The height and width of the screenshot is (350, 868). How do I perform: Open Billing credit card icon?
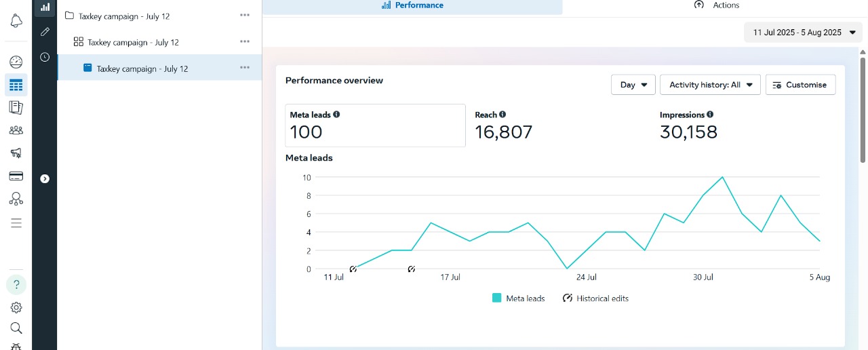[16, 176]
